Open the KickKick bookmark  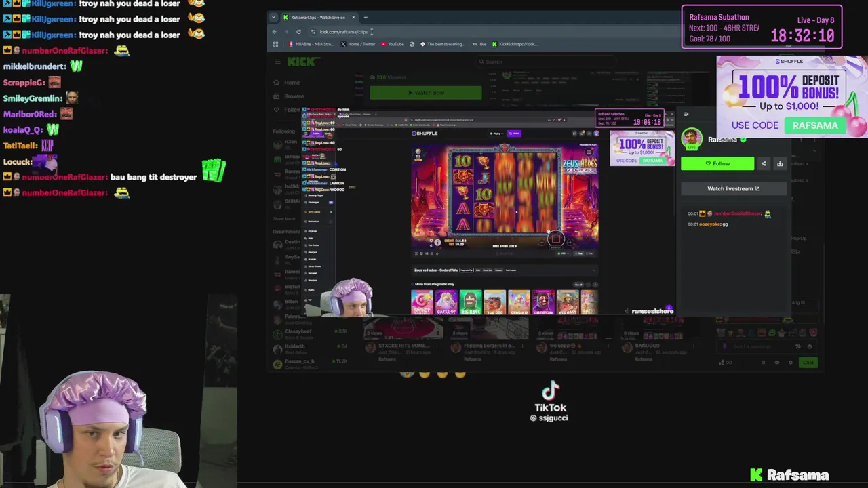pyautogui.click(x=515, y=44)
